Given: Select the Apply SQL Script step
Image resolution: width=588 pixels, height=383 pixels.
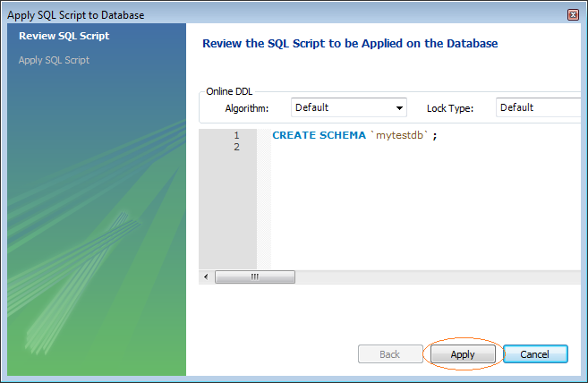Looking at the screenshot, I should tap(54, 60).
